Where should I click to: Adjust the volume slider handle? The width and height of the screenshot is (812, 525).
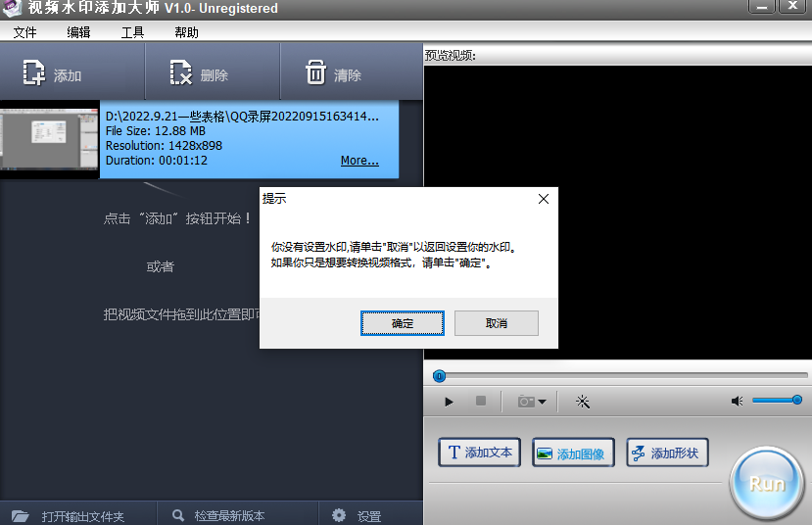point(797,400)
